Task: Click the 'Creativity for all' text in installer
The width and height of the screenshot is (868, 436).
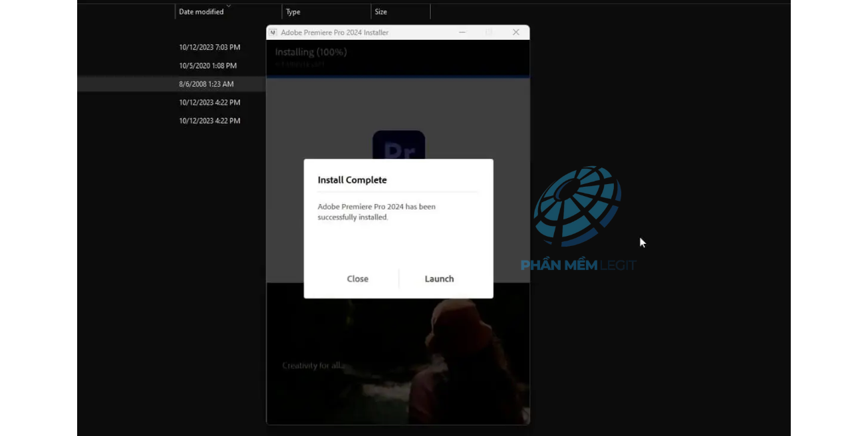Action: (x=313, y=366)
